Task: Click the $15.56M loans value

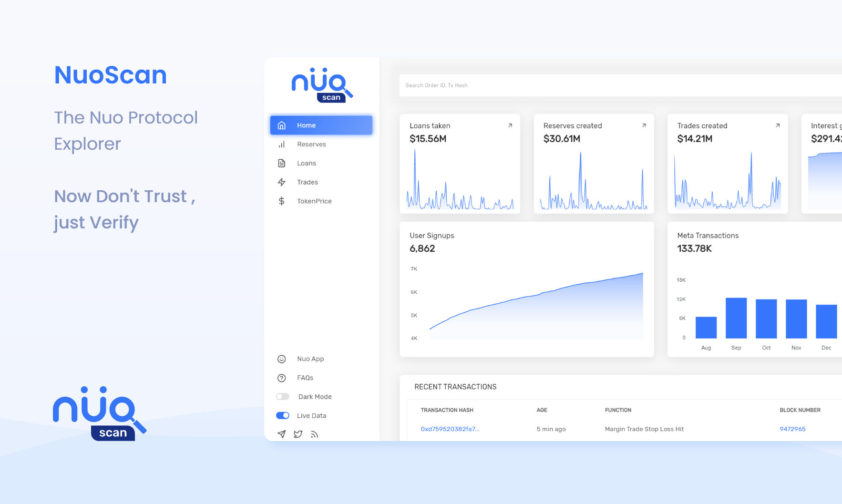Action: pos(428,139)
